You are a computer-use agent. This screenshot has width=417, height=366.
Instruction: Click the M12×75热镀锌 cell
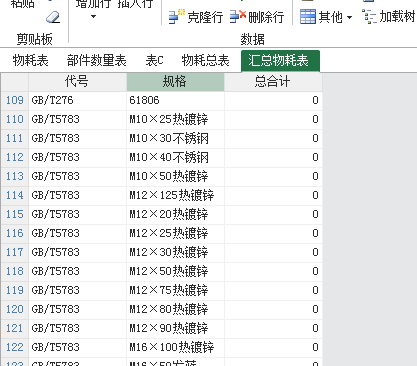(x=175, y=290)
